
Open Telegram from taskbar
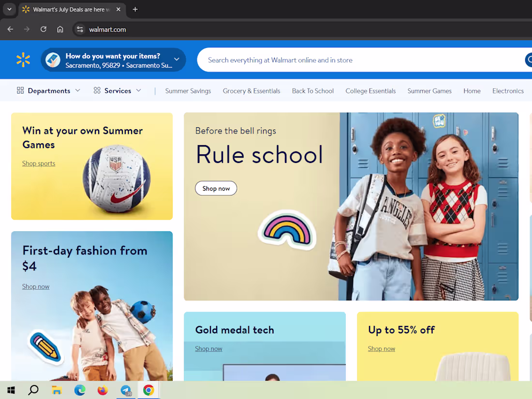pyautogui.click(x=126, y=390)
